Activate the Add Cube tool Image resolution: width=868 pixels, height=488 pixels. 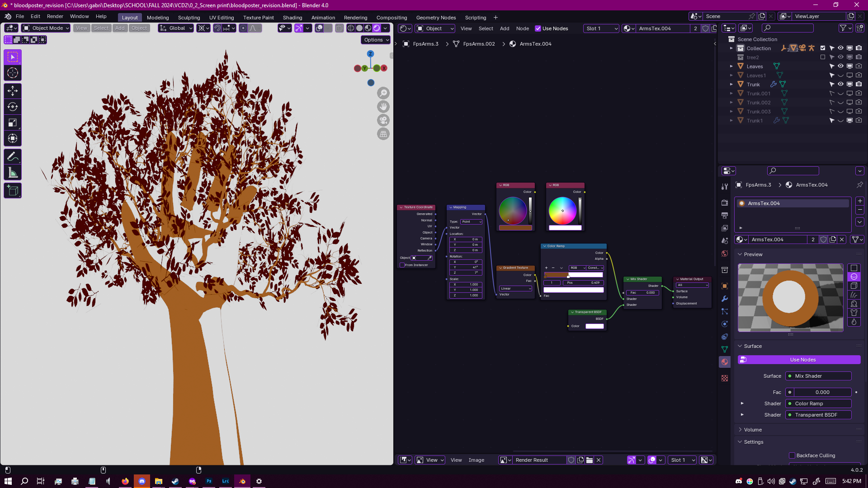click(13, 191)
